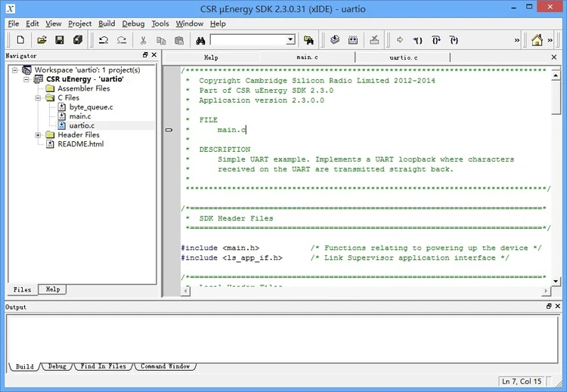The image size is (567, 392).
Task: Collapse the Workspace 'uartio' tree node
Action: tap(15, 69)
